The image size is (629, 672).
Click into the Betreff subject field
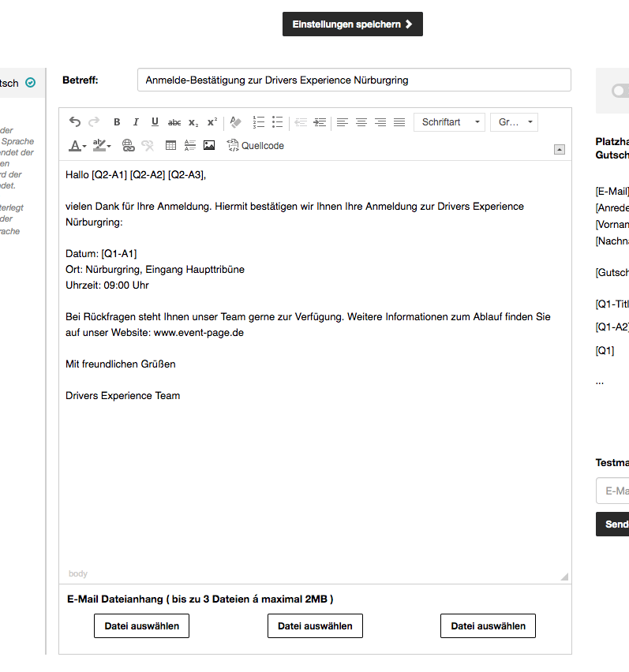click(354, 80)
